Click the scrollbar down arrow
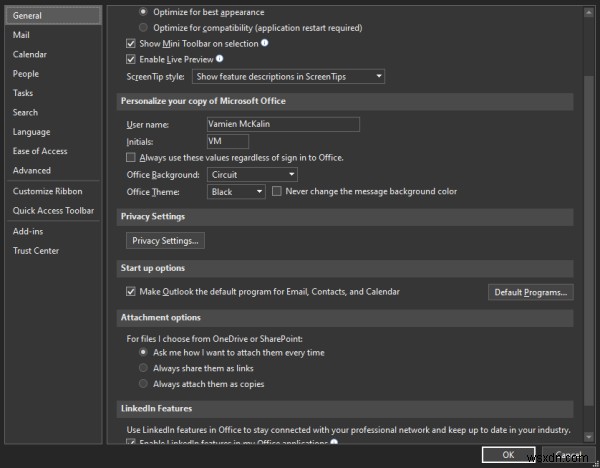Screen dimensions: 600x468 [x=589, y=436]
